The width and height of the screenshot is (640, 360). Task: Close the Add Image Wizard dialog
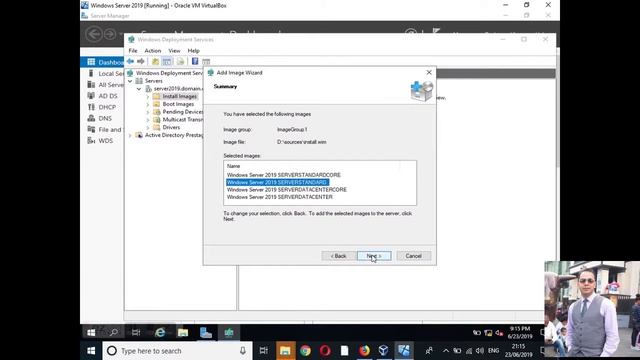429,72
